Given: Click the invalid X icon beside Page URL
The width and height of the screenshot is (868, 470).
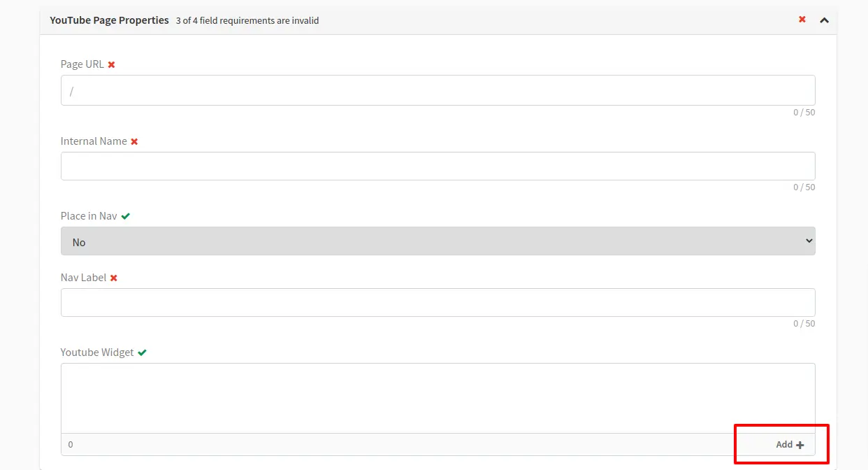Looking at the screenshot, I should point(111,64).
